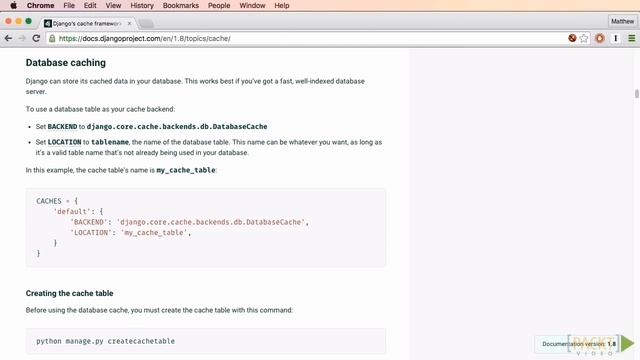Open the View menu

point(113,5)
